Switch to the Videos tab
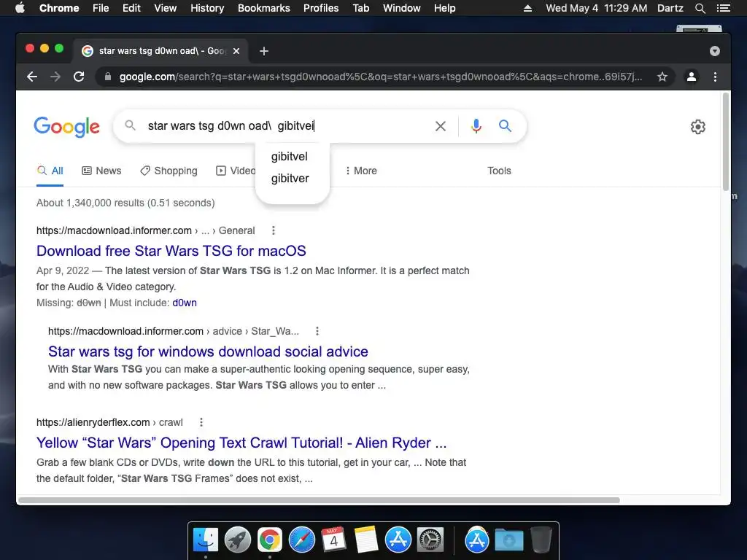 [x=236, y=171]
